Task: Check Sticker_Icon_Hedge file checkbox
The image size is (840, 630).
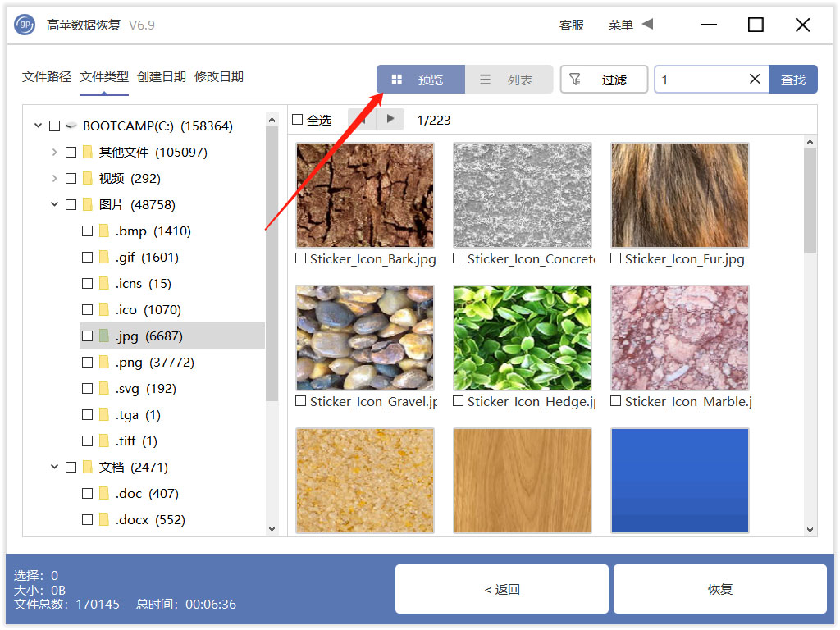Action: (459, 401)
